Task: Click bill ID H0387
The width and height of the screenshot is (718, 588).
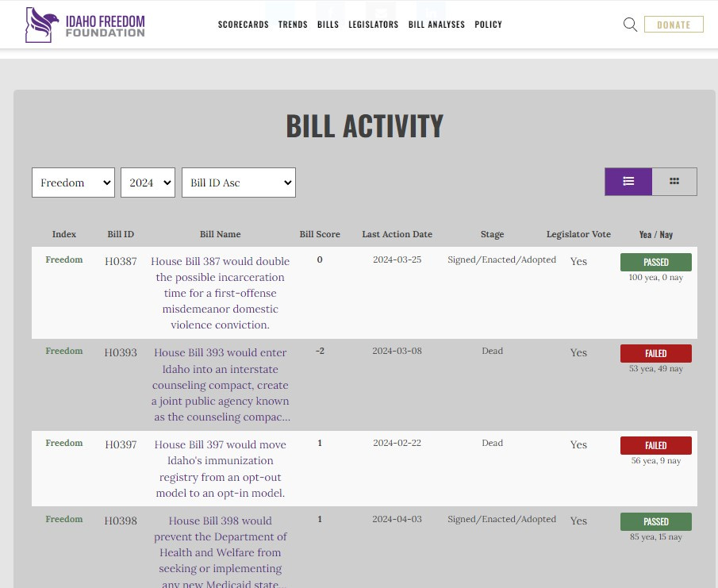Action: pyautogui.click(x=121, y=261)
